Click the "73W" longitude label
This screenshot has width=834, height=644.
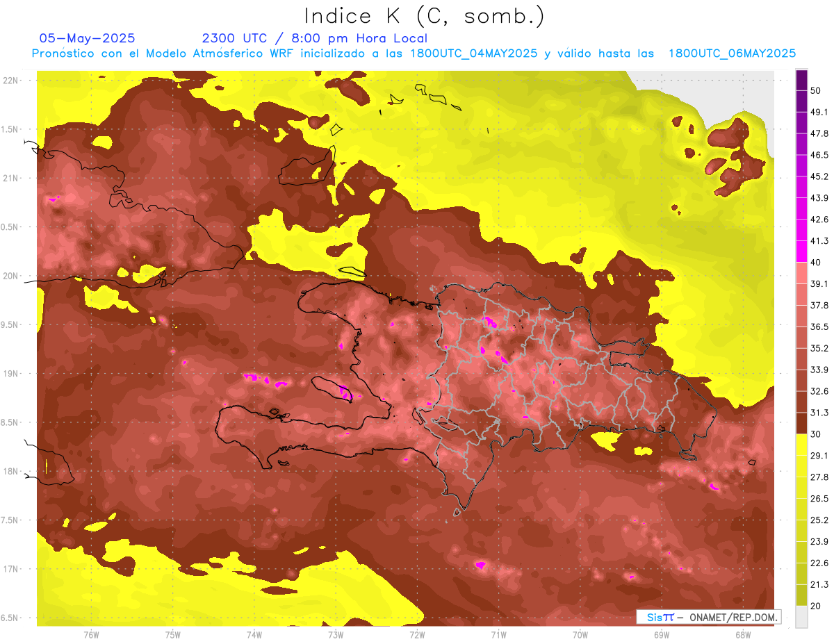tap(335, 634)
